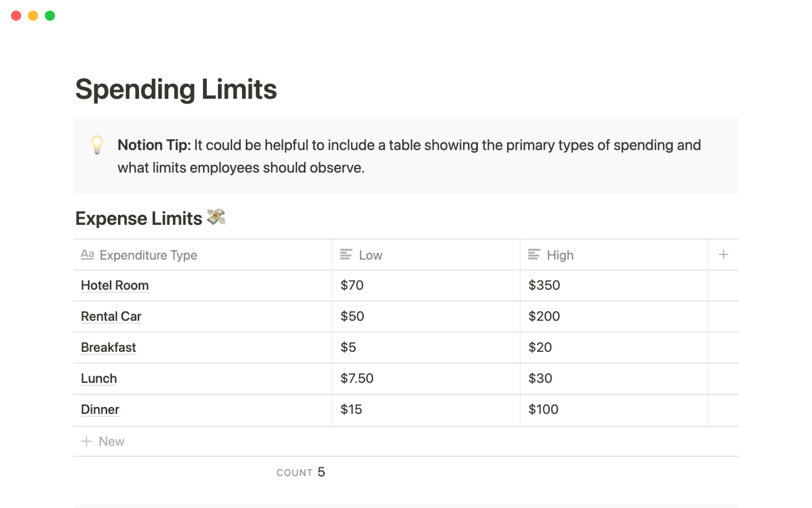Open the Low column header menu
812x508 pixels.
tap(370, 255)
